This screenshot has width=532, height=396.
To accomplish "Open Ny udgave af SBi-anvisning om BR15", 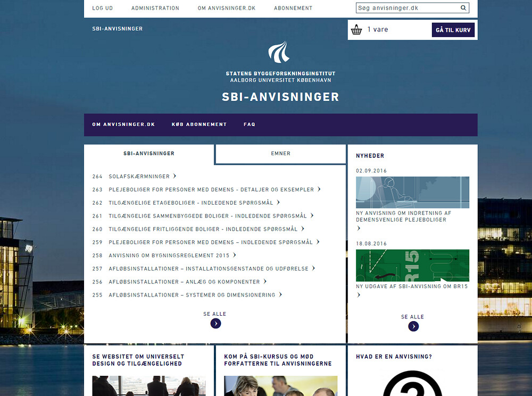I will coord(412,286).
